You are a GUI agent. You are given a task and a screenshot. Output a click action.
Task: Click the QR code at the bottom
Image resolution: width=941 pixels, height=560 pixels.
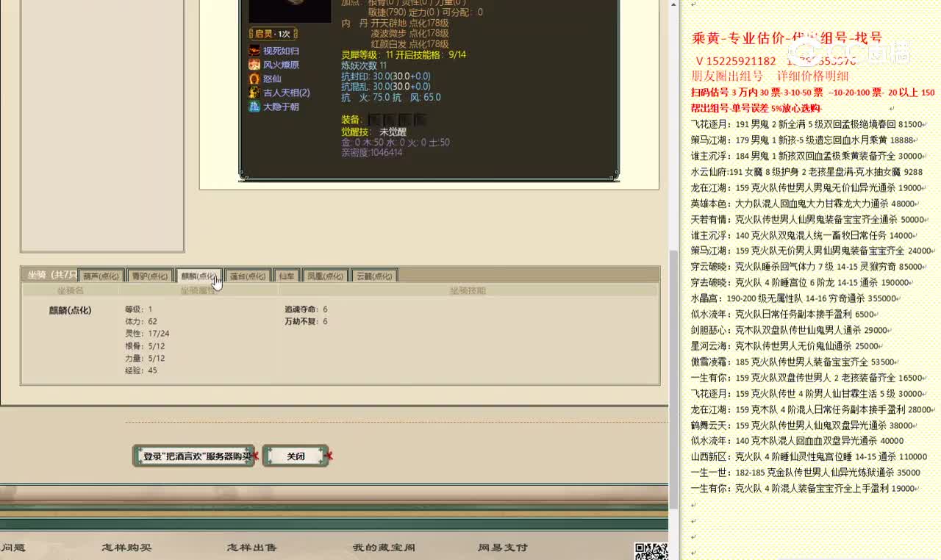[651, 551]
